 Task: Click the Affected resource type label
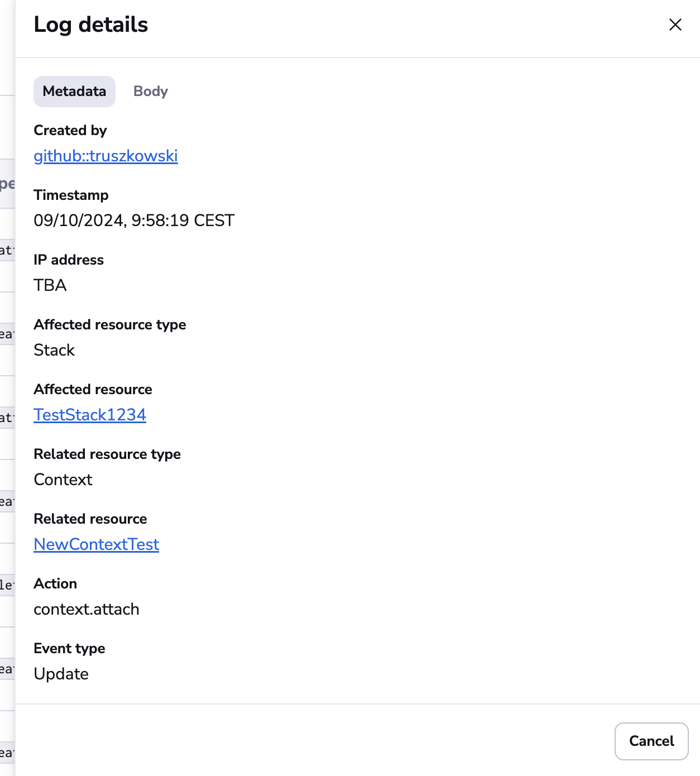pyautogui.click(x=110, y=324)
